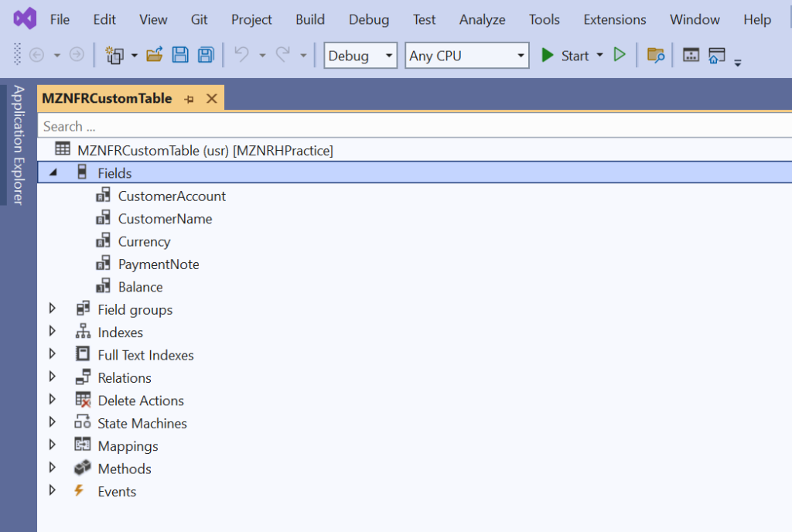Viewport: 792px width, 532px height.
Task: Open the toolbar overflow options arrow
Action: coord(738,63)
